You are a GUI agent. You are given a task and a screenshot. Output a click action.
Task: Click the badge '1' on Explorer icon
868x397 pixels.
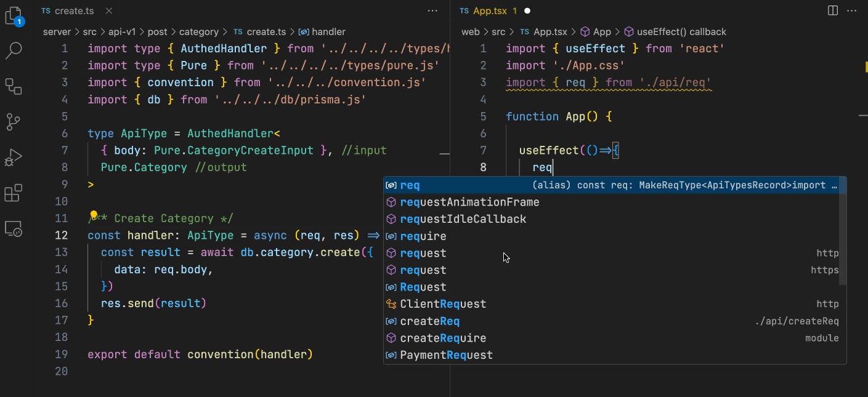[x=19, y=22]
